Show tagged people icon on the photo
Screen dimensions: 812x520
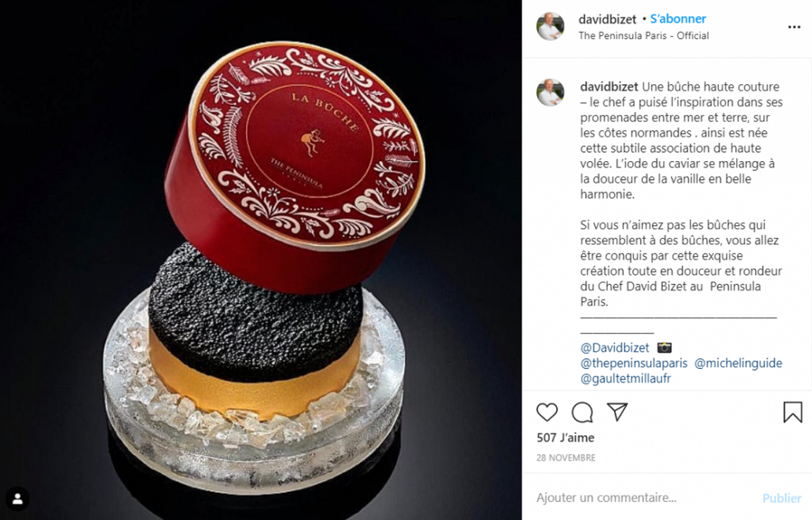click(x=17, y=499)
